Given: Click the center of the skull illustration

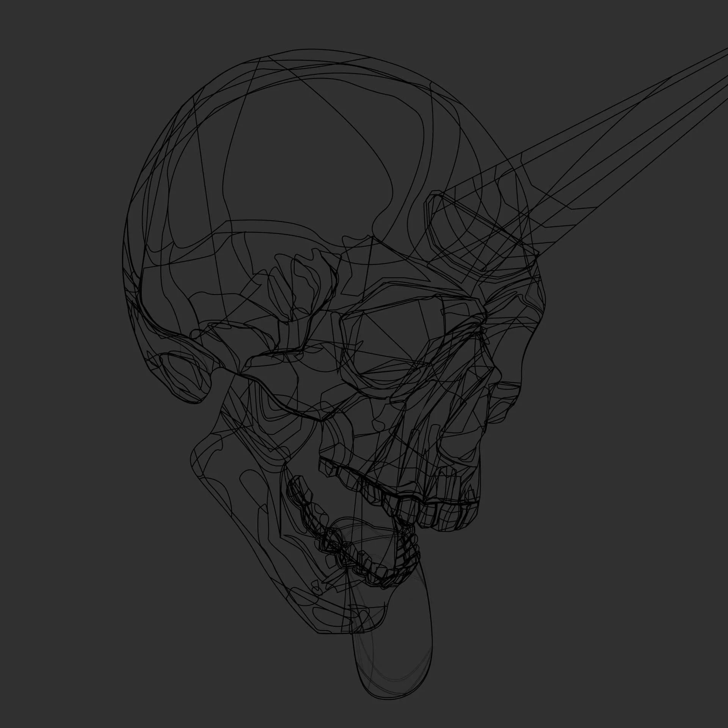Looking at the screenshot, I should point(341,360).
